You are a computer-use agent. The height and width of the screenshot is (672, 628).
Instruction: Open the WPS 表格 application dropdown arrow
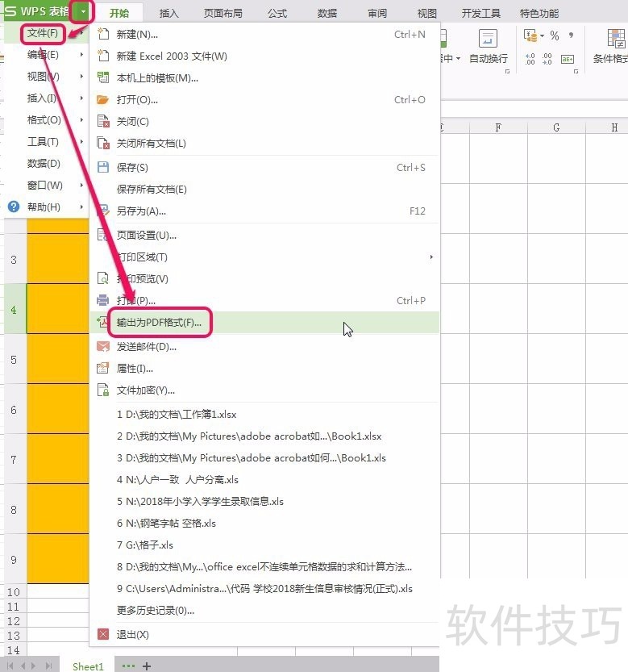84,11
